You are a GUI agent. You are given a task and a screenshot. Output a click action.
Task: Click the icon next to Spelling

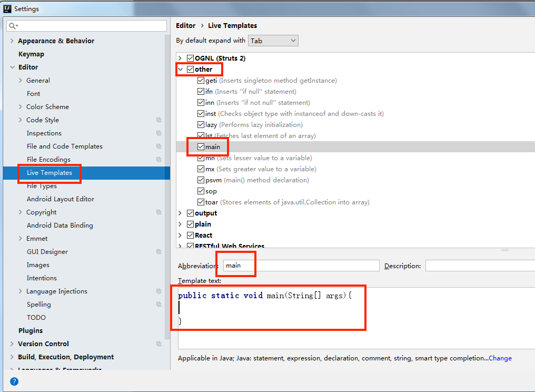(x=158, y=305)
